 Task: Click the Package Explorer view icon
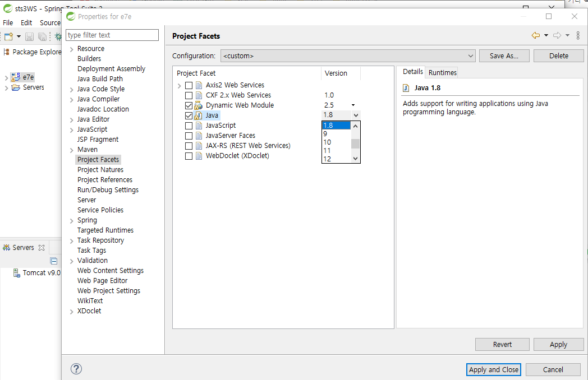pos(6,52)
